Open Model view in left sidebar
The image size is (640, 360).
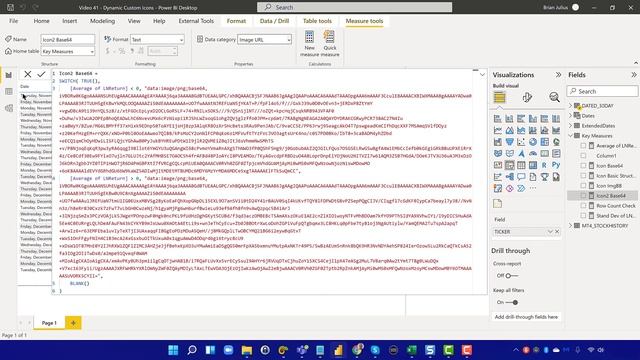(9, 108)
